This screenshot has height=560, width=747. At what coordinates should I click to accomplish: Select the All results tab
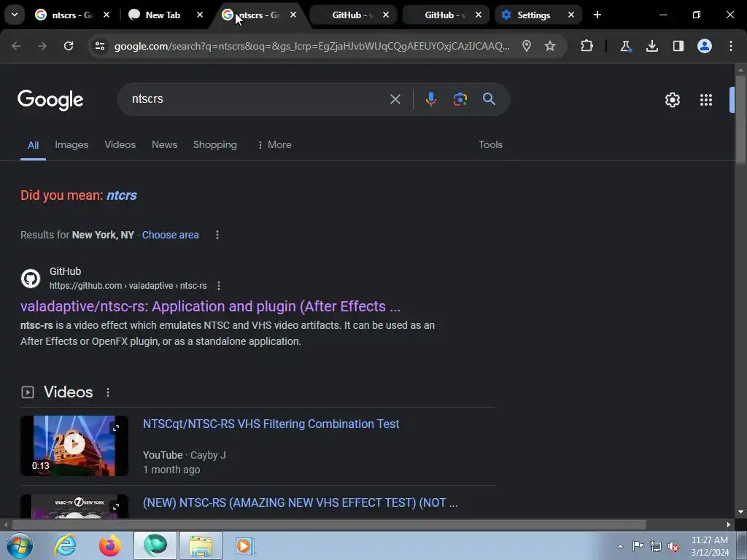click(33, 145)
